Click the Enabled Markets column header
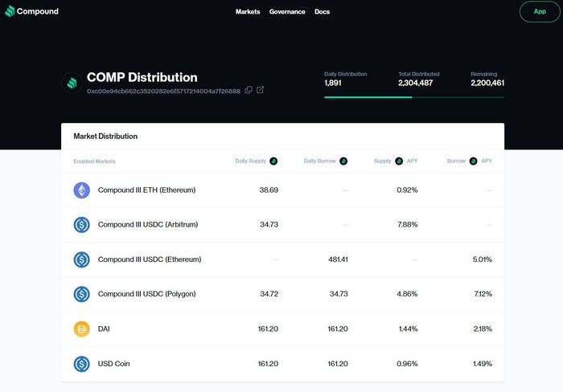The width and height of the screenshot is (563, 392). [94, 161]
